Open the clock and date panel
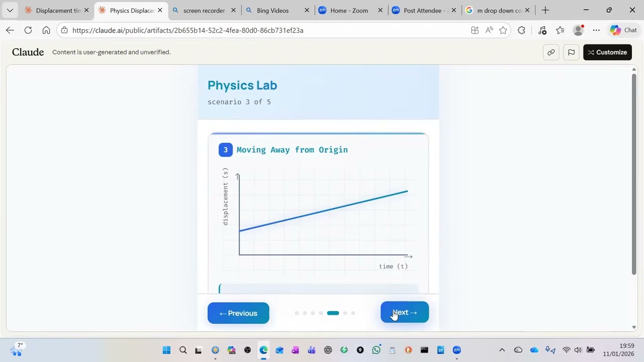The image size is (644, 362). (x=619, y=350)
